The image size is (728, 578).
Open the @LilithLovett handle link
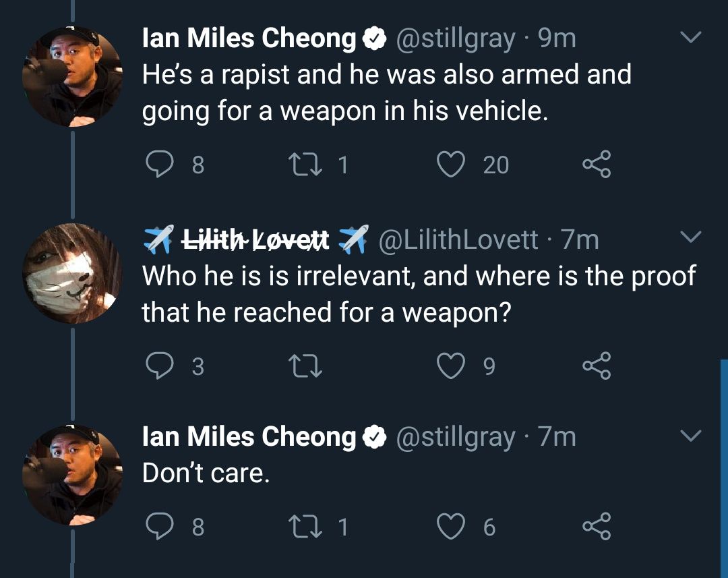[458, 239]
